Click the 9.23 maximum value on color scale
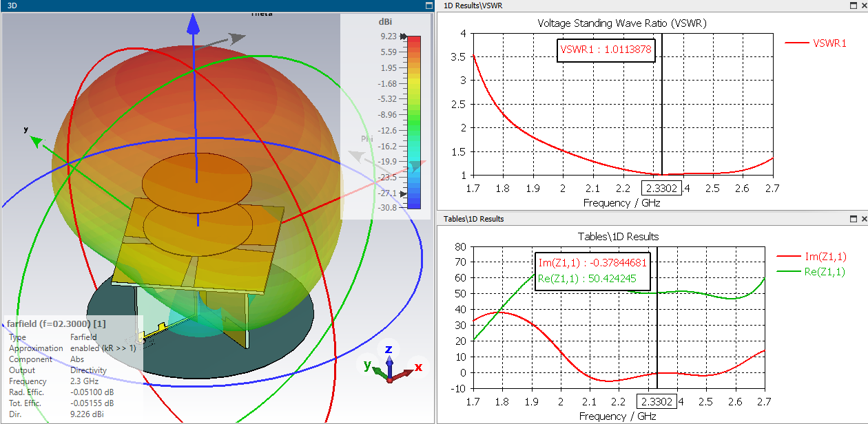 pyautogui.click(x=388, y=36)
